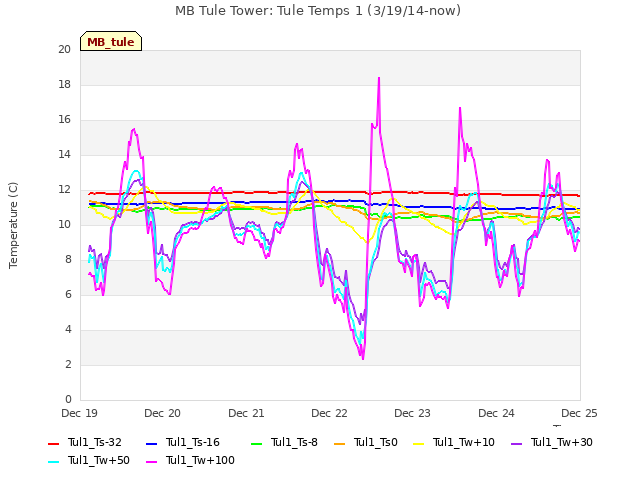Screen dimensions: 640x480
Task: Click the red Tul1_Ts-32 legend swatch
Action: [53, 443]
